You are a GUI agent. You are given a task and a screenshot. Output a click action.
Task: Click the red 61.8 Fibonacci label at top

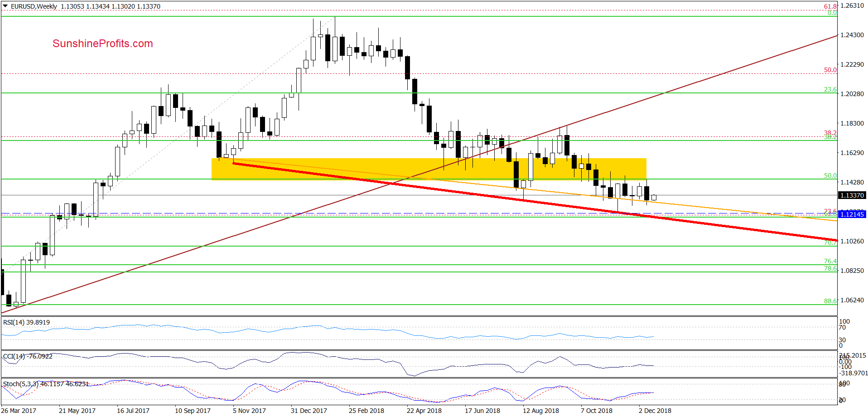pyautogui.click(x=830, y=6)
